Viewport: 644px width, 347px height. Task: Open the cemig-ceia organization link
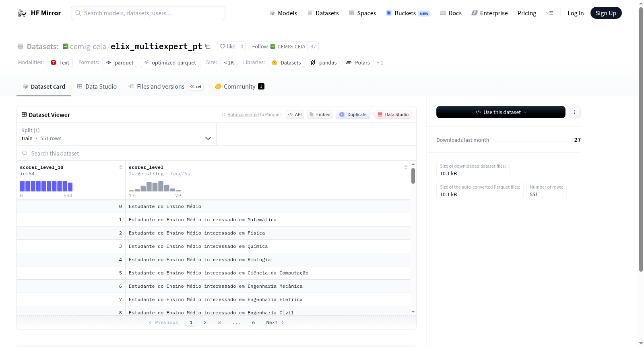pyautogui.click(x=88, y=46)
